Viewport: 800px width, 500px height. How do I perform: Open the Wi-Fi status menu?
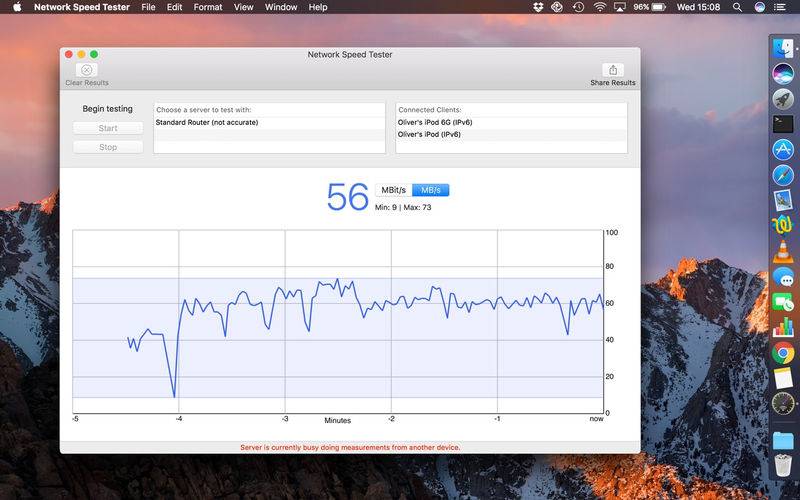click(599, 7)
